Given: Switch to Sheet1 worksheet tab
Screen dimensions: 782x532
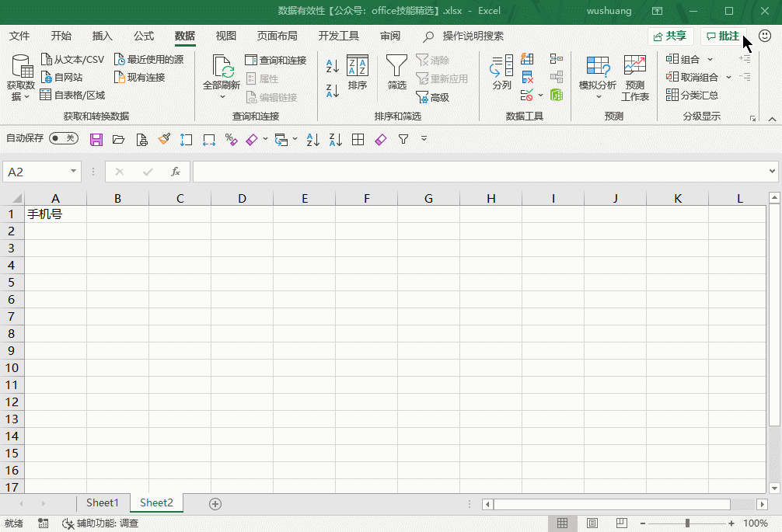Looking at the screenshot, I should (103, 502).
